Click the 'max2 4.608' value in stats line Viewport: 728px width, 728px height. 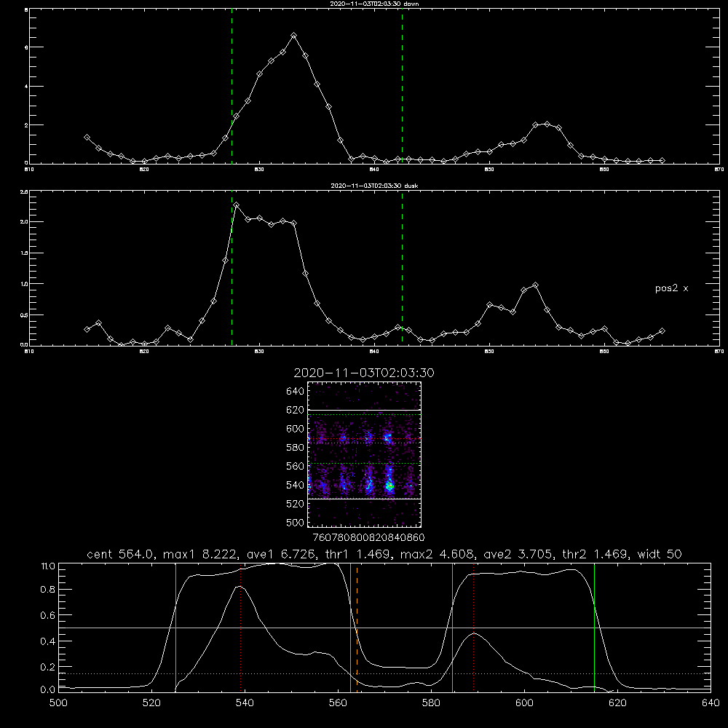click(437, 554)
